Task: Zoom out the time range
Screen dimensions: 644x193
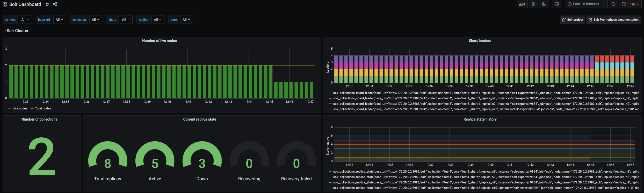Action: [613, 4]
